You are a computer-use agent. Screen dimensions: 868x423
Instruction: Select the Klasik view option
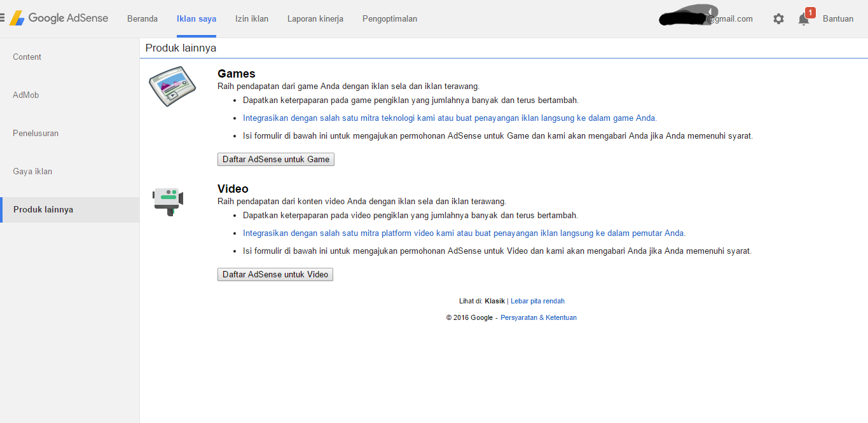coord(495,302)
